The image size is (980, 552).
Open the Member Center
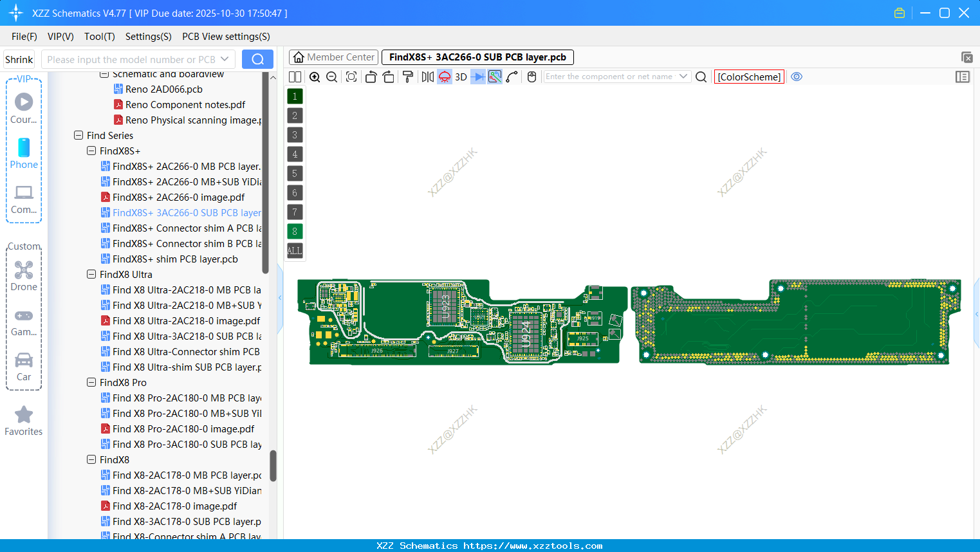coord(333,57)
